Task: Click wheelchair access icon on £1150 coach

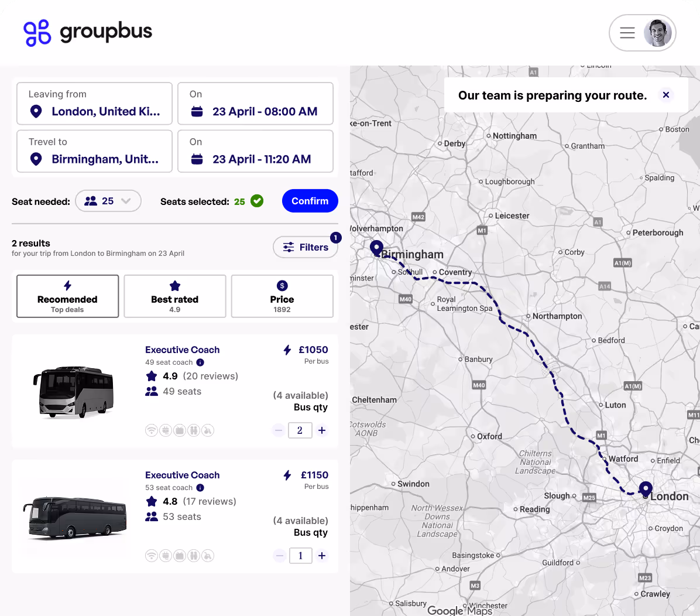Action: 208,556
